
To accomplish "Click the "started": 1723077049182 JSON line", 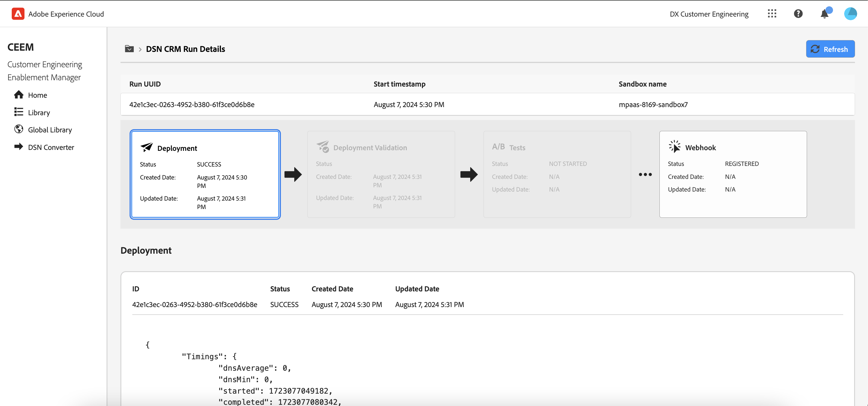I will [275, 391].
